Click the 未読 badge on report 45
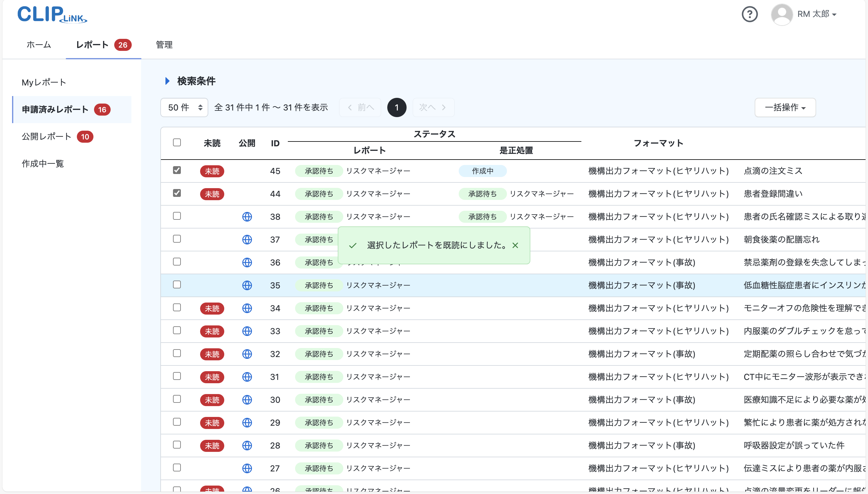Viewport: 868px width, 494px height. pos(212,171)
